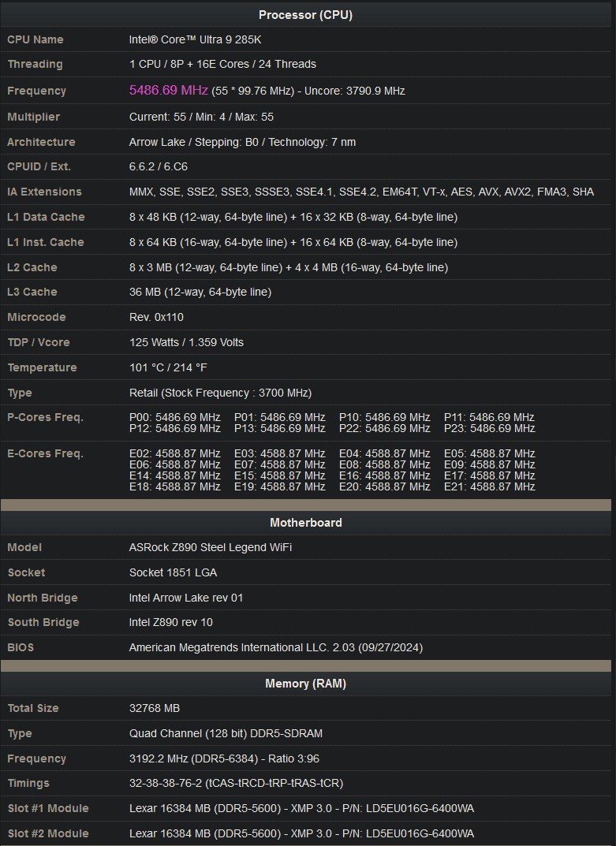Click the temperature value 101 °C / 214 °F
The image size is (616, 846).
pyautogui.click(x=168, y=367)
